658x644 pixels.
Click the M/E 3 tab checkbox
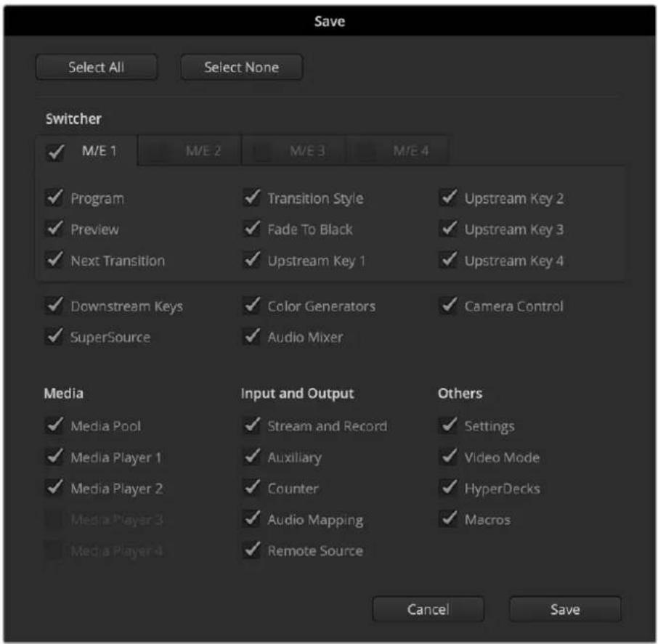(x=264, y=152)
